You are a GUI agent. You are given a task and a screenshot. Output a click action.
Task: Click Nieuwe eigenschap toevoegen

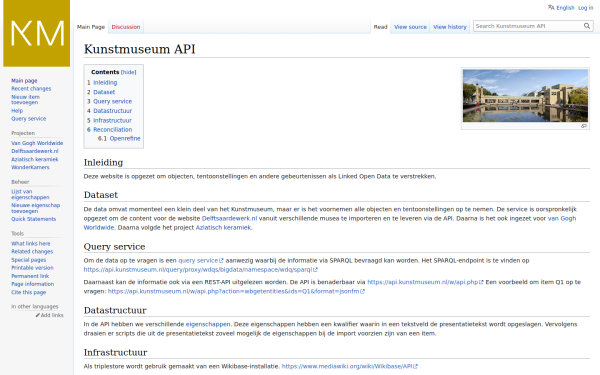click(x=36, y=208)
